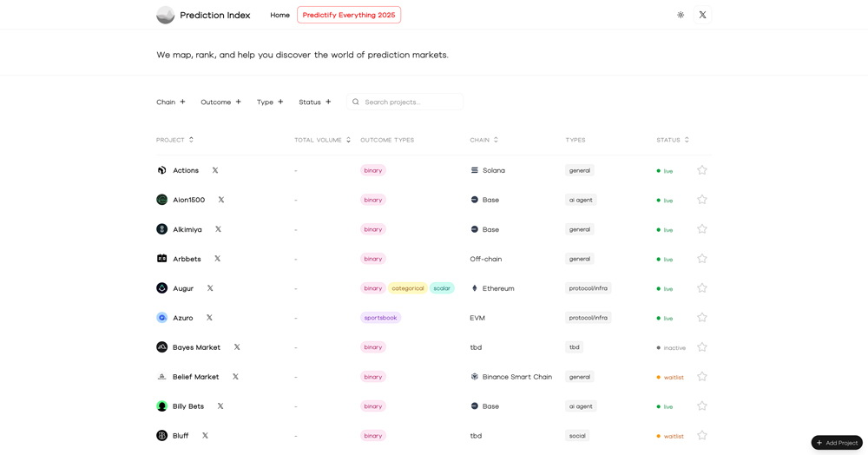
Task: Open the X link beside Bluff
Action: tap(205, 436)
